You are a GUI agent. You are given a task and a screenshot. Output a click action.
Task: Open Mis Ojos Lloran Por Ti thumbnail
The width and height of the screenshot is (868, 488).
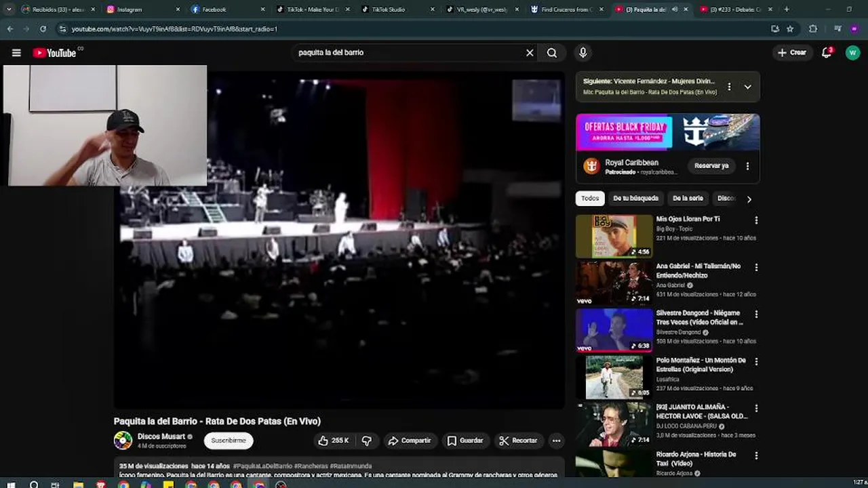tap(614, 237)
